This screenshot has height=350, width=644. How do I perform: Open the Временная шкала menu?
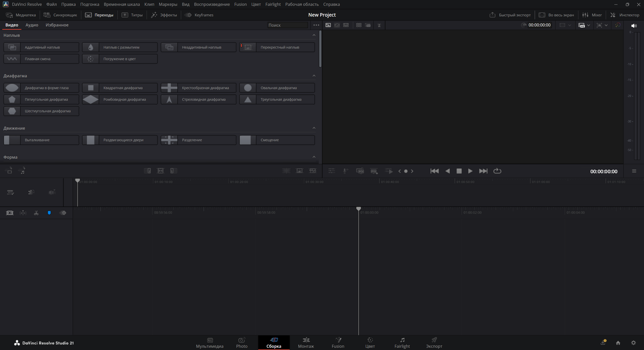[122, 4]
